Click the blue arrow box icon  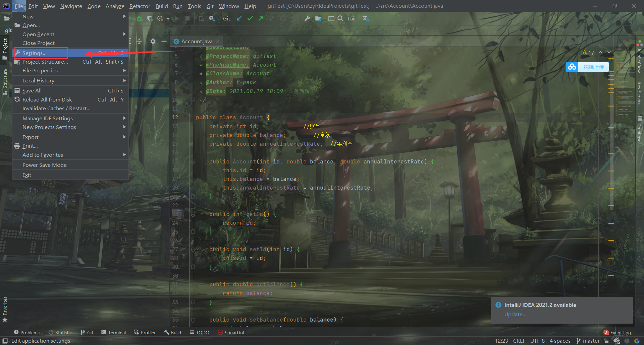(x=212, y=19)
